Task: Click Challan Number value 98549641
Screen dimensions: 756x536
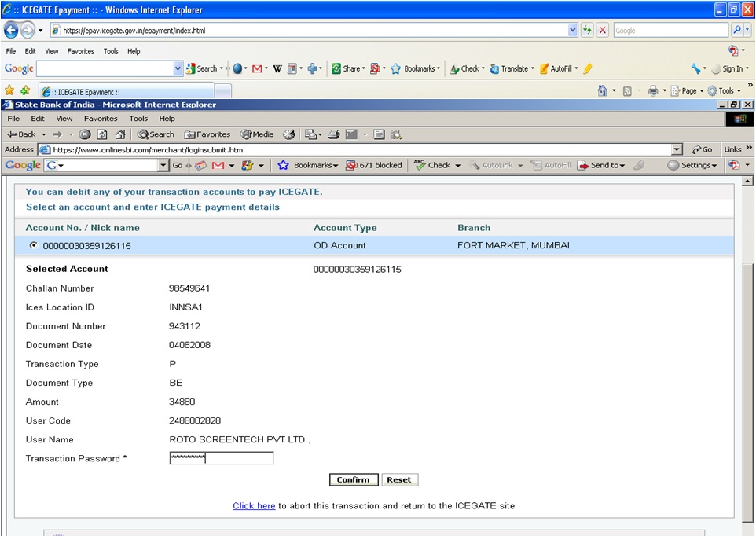Action: tap(189, 288)
